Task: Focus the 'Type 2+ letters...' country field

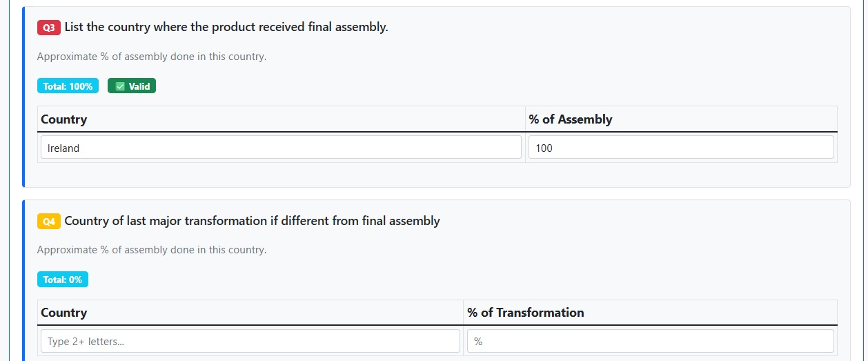Action: coord(250,341)
